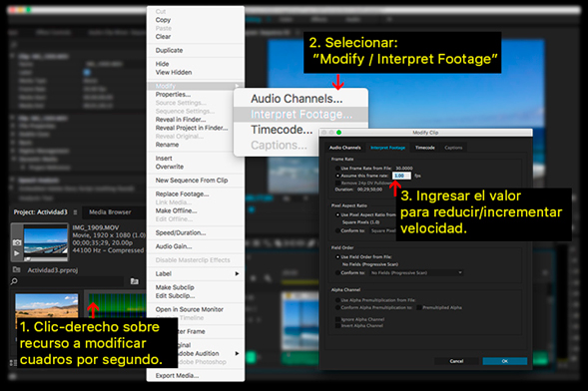Viewport: 588px width, 391px height.
Task: Select the Use Frame Rate from File radio button
Action: [x=337, y=169]
